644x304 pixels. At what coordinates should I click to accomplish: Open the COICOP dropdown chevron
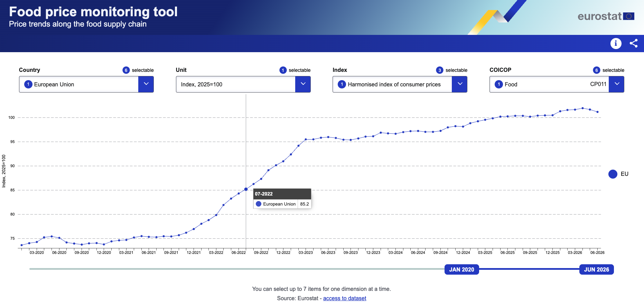coord(616,84)
